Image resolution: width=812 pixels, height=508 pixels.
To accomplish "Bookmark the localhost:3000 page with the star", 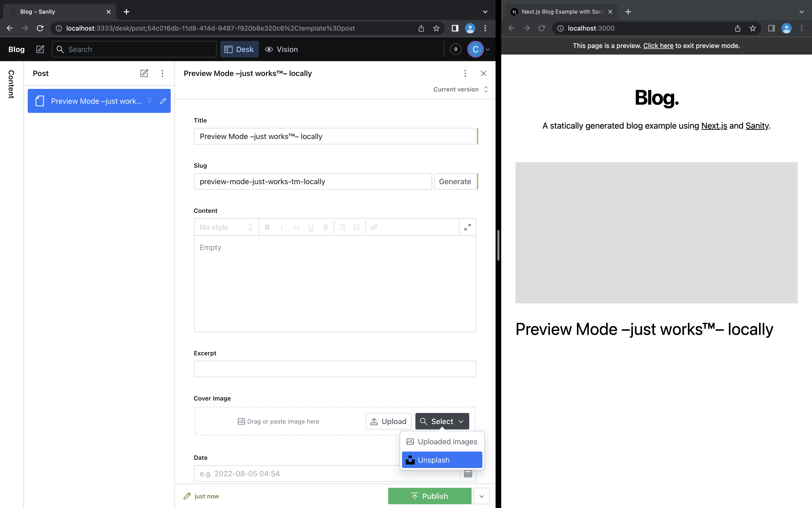I will (x=753, y=28).
